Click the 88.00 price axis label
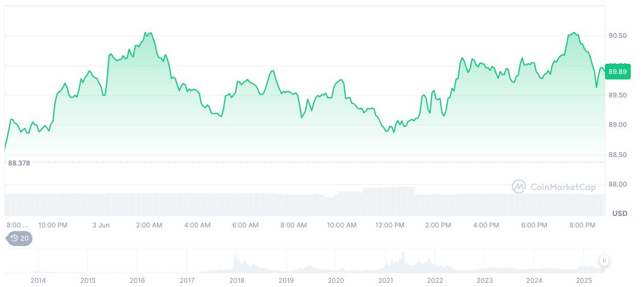Viewport: 644px width, 287px height. click(618, 184)
